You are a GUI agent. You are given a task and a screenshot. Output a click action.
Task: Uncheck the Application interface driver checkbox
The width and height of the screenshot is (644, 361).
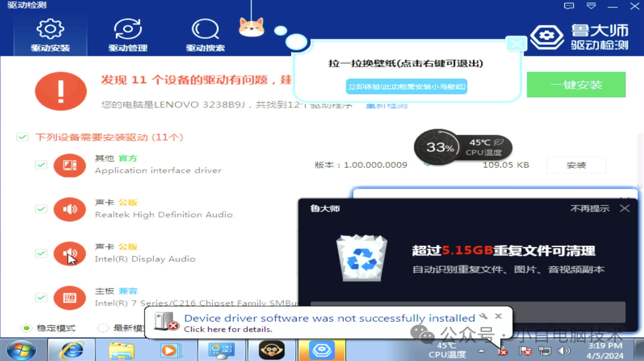click(41, 165)
